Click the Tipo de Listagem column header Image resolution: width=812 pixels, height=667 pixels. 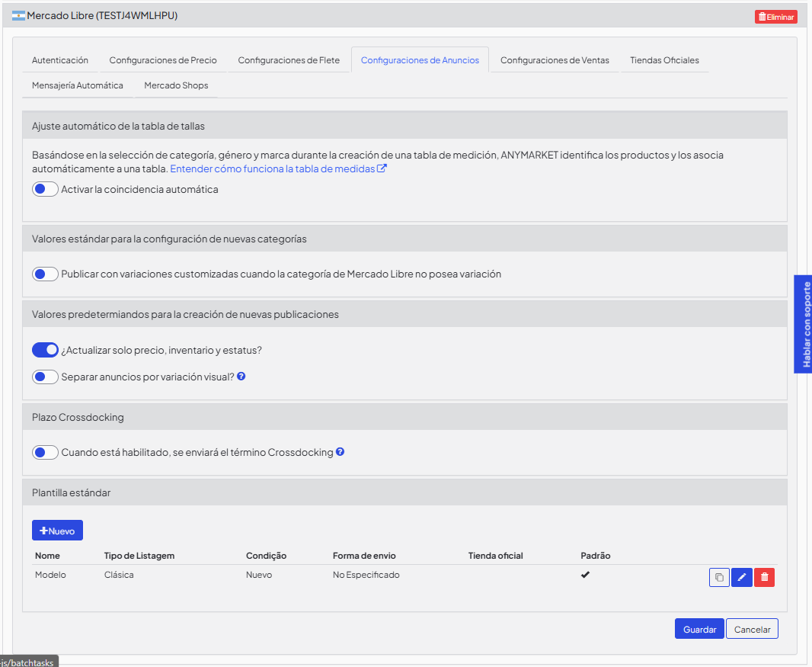click(x=139, y=556)
